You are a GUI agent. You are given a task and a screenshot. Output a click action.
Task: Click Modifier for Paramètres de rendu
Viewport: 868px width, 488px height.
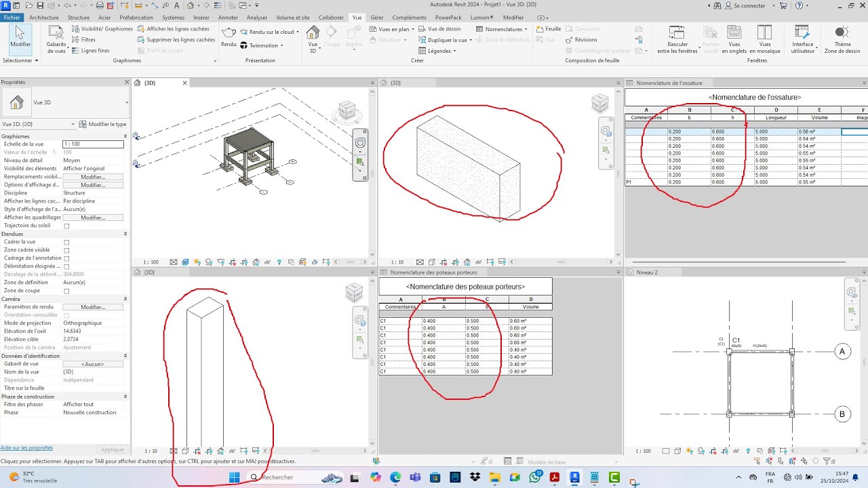pos(93,307)
